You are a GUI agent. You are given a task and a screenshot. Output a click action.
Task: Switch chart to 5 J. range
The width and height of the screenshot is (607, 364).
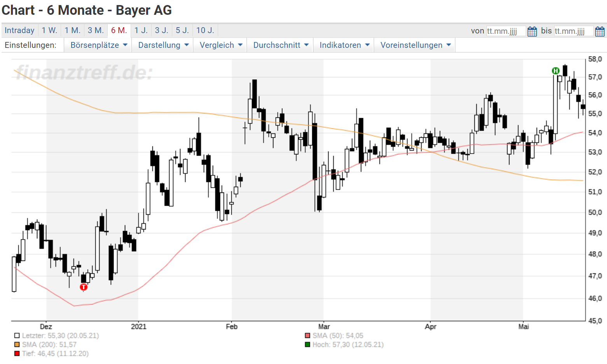click(x=182, y=30)
